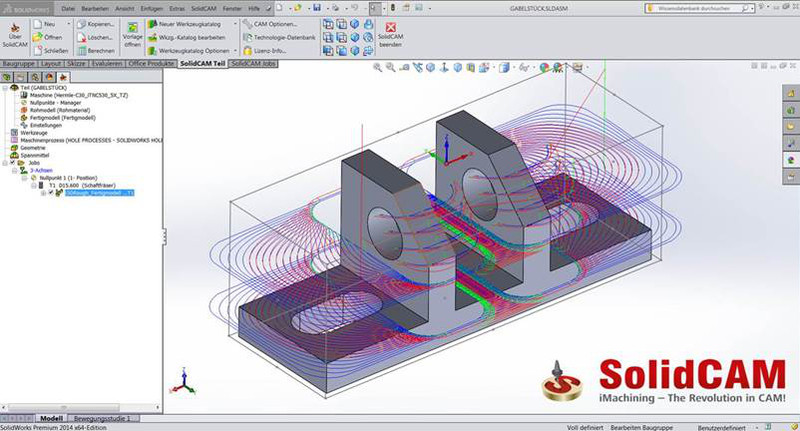Select Rohmodell (Rohmaterial) tree item

coord(60,110)
